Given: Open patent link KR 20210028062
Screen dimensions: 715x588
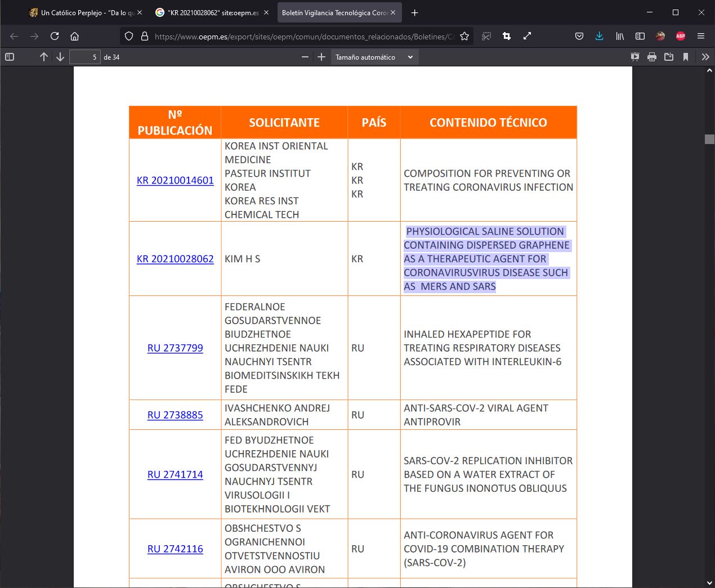Looking at the screenshot, I should (x=175, y=259).
